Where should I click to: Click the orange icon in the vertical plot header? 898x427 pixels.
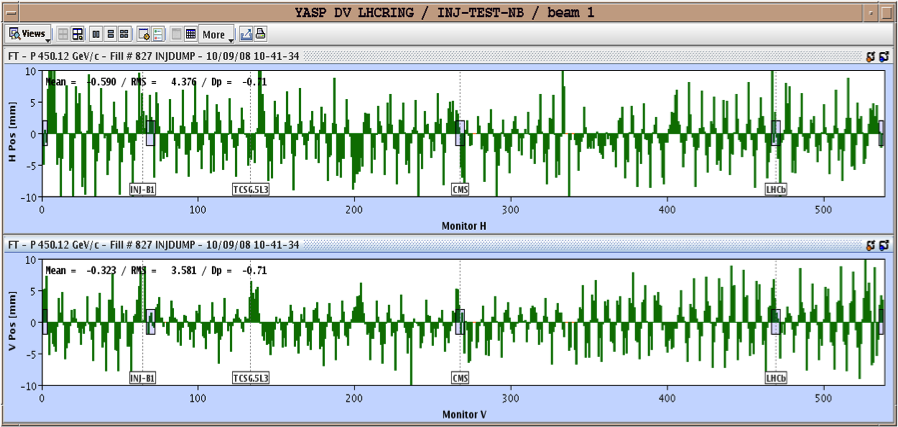click(x=869, y=245)
